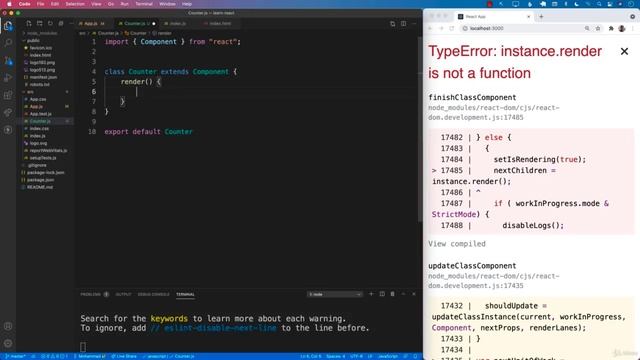This screenshot has width=640, height=360.
Task: Click the JavaScript language mode in status bar
Action: pos(388,356)
